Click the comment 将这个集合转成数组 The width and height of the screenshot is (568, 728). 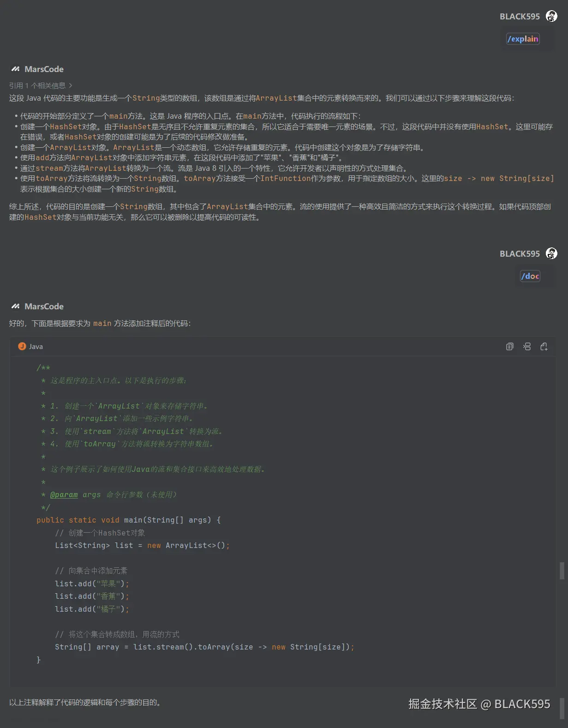click(117, 634)
